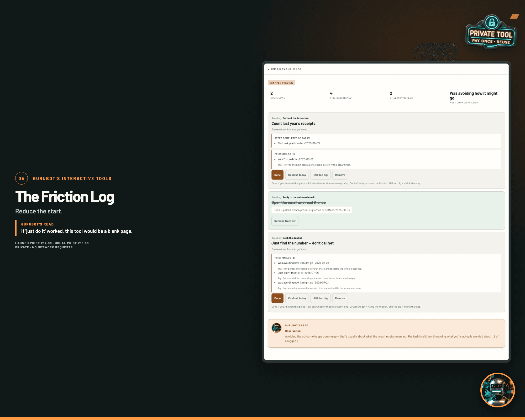Click 'Avoiding: Book the dentist' label
Viewport: 525px width, 420px height.
[x=287, y=238]
